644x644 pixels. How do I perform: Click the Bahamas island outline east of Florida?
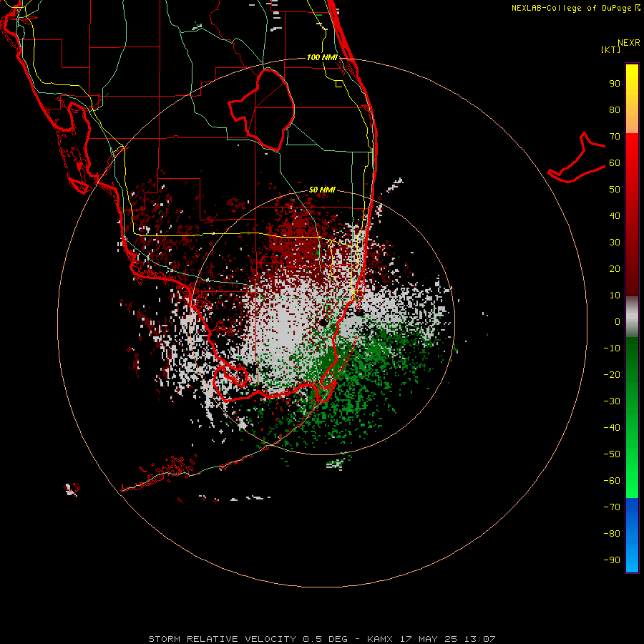click(577, 157)
